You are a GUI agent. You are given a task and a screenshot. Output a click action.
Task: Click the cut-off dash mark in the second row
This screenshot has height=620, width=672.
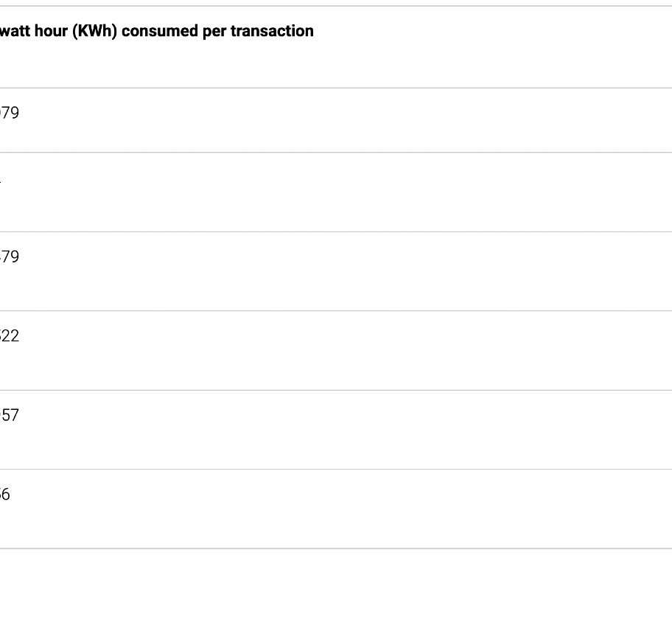click(1, 182)
